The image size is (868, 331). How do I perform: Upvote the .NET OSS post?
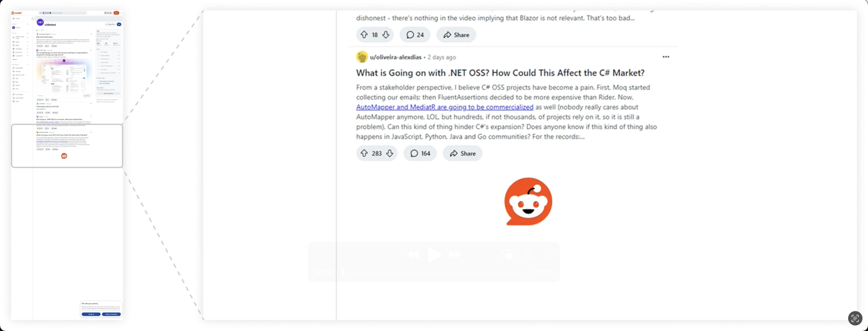(x=364, y=153)
